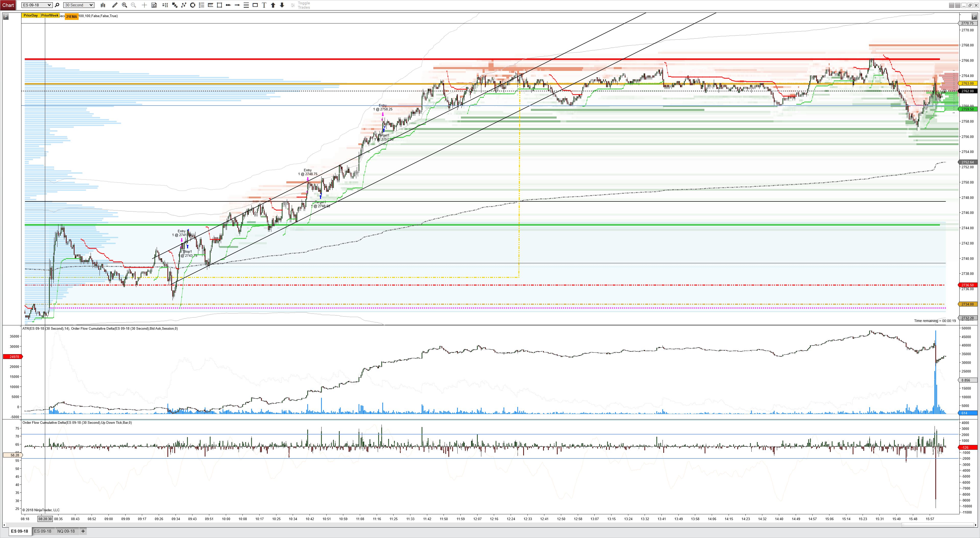The image size is (980, 538).
Task: Click the horizontal scrollbar right arrow
Action: click(x=976, y=525)
